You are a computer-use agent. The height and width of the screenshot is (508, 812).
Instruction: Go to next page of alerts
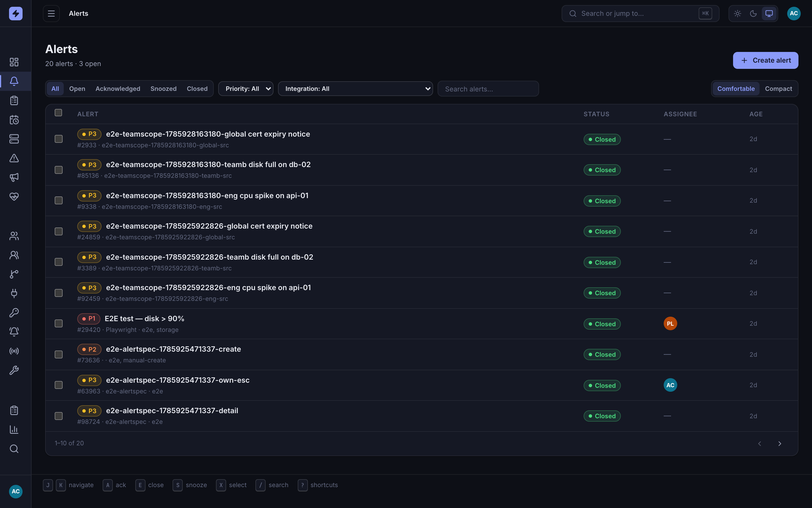780,443
